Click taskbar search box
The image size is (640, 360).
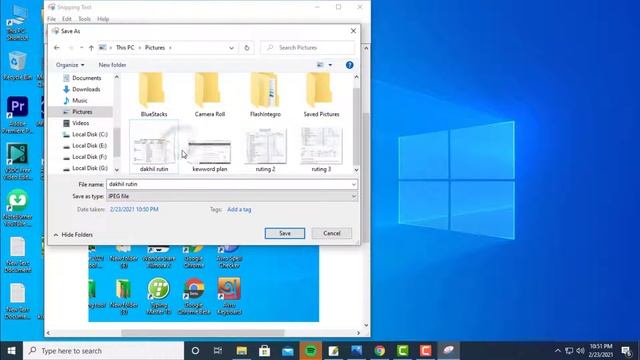(x=103, y=351)
